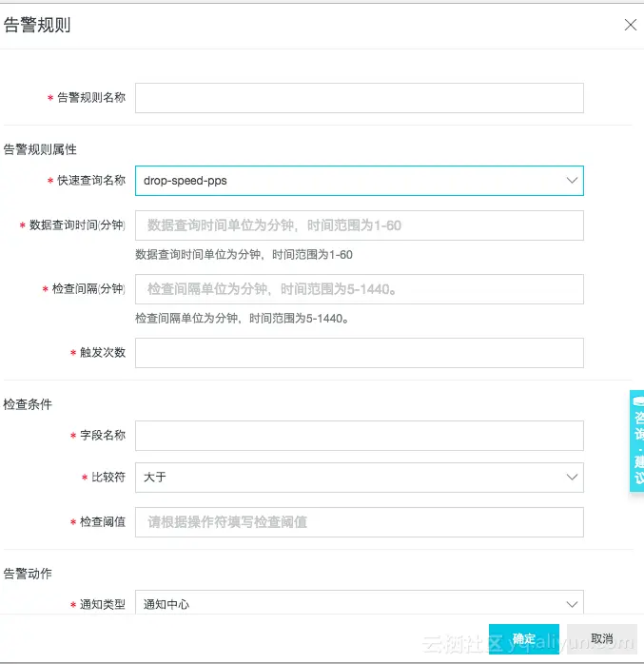Image resolution: width=644 pixels, height=664 pixels.
Task: Open the 快速查询名称 drop-speed-pps dropdown
Action: coord(359,181)
